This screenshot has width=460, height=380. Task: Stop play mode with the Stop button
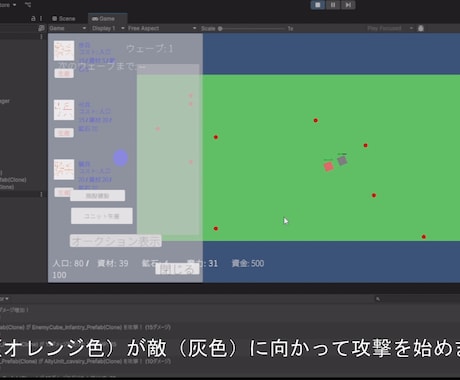(318, 5)
